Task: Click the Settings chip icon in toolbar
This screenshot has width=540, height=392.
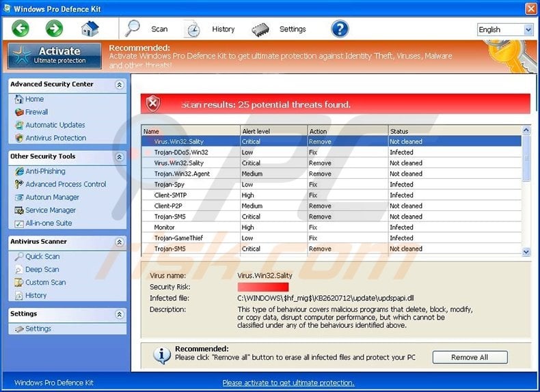Action: [x=260, y=29]
